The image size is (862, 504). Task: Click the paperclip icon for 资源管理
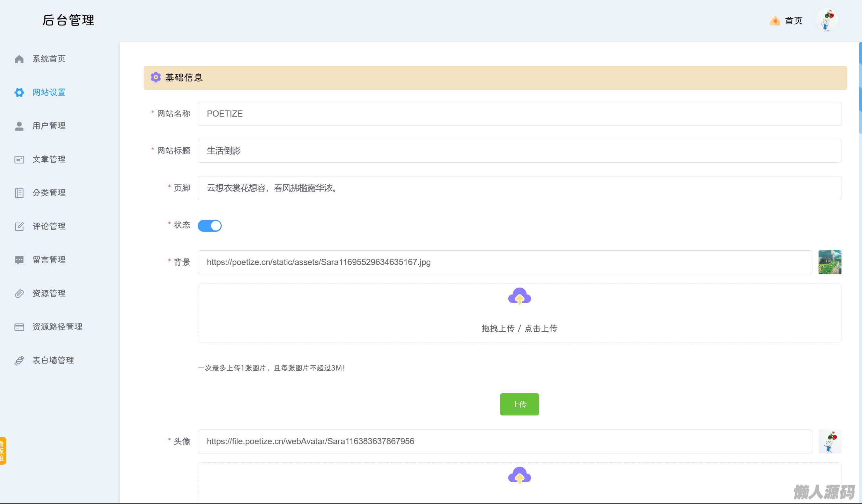[19, 293]
